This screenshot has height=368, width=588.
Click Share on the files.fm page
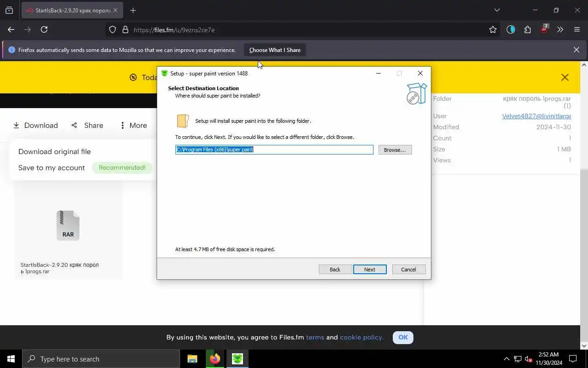(x=87, y=125)
